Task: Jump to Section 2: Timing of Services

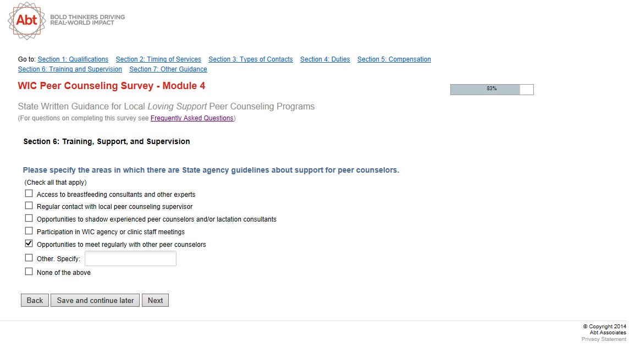Action: (158, 59)
